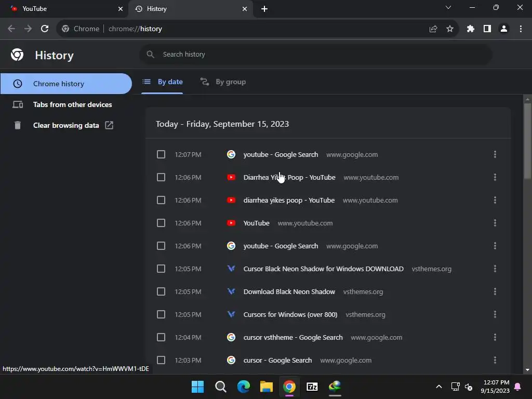Open more actions for YouTube homepage entry
The image size is (532, 399).
(495, 223)
